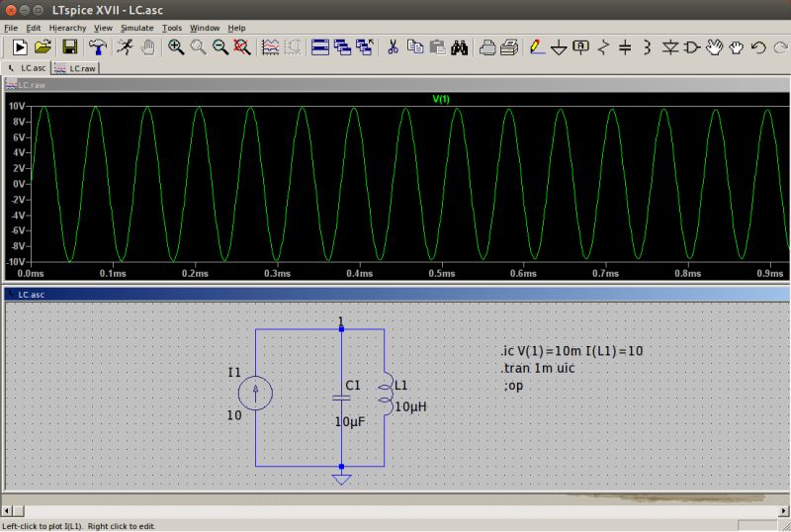Click the Autorange plot icon
791x532 pixels.
[270, 47]
